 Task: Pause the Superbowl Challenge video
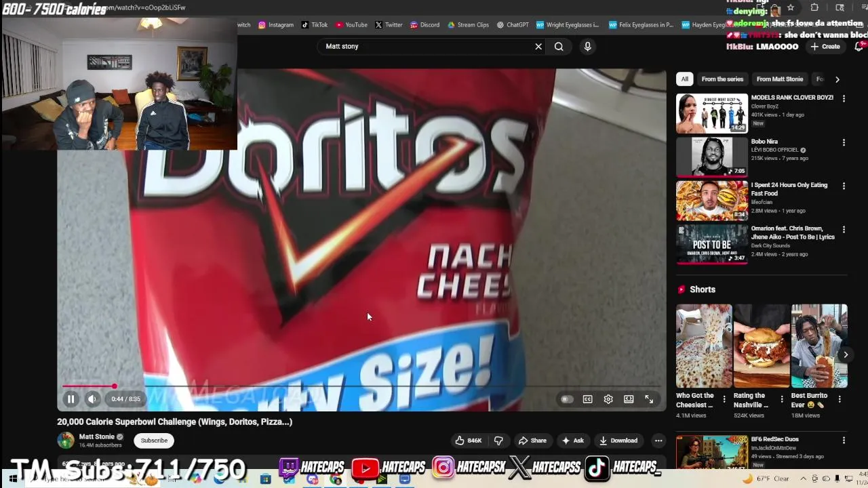tap(71, 399)
